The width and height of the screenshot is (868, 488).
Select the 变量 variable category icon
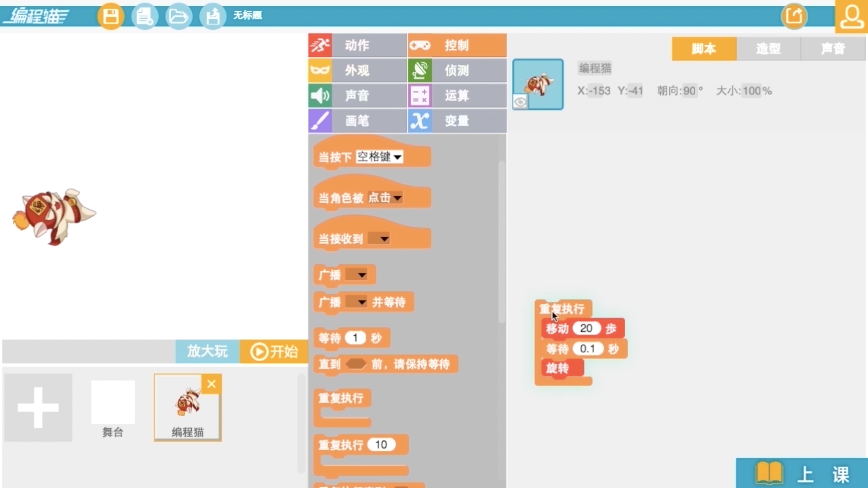[420, 120]
